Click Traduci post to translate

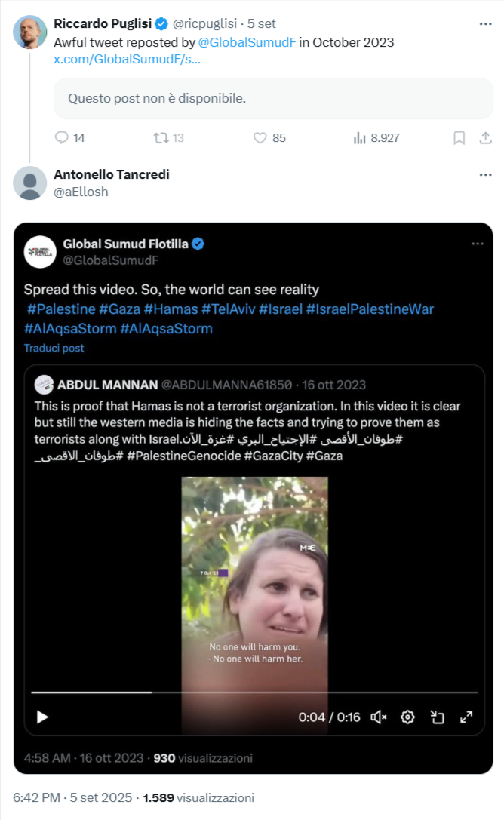[54, 348]
